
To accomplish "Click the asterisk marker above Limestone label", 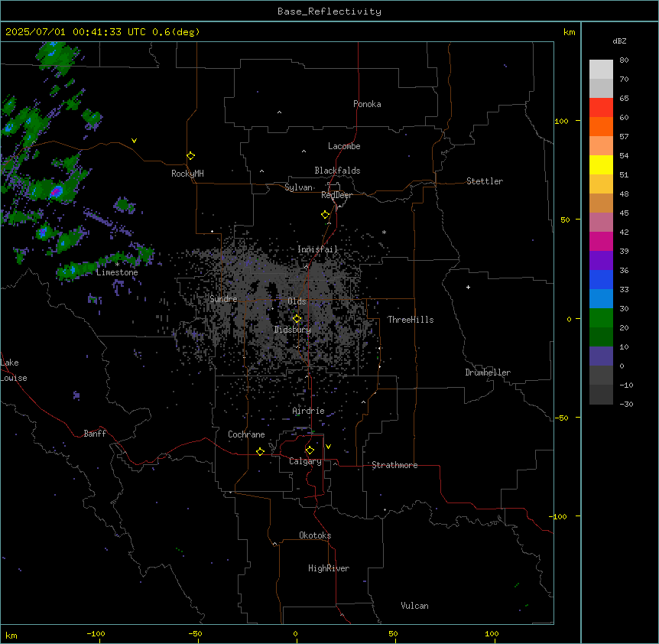I will click(x=117, y=265).
